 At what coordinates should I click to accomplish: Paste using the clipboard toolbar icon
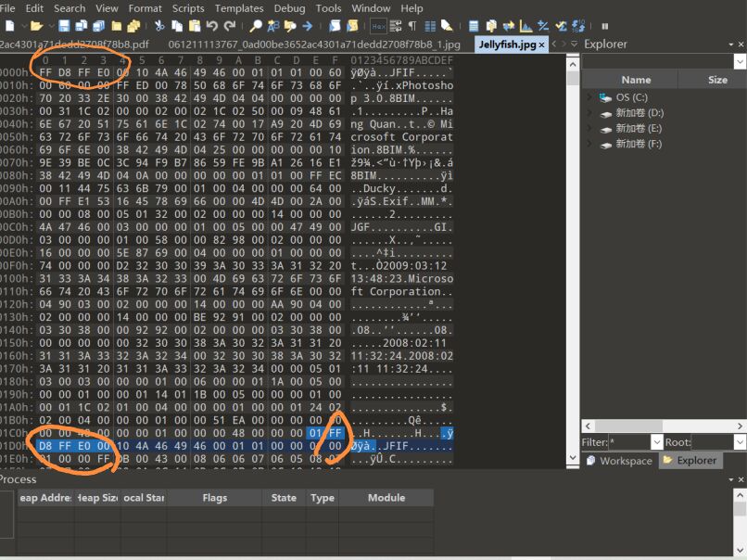[194, 26]
